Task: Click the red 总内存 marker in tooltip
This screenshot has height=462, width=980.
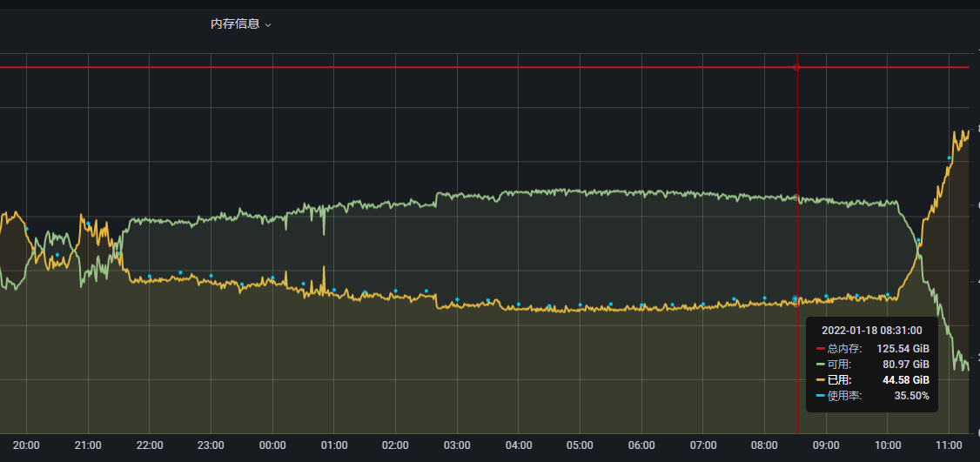Action: pos(820,348)
